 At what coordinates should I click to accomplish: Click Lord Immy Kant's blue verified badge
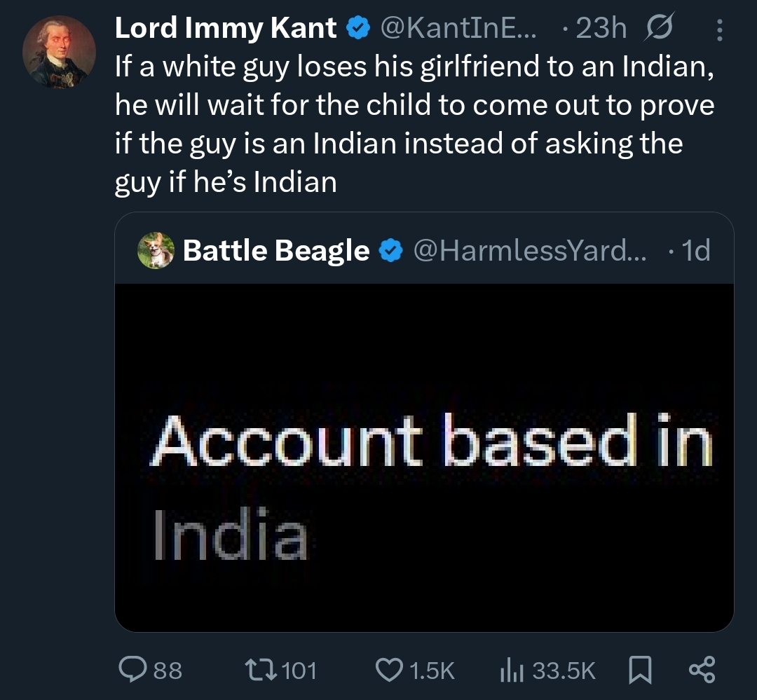[359, 29]
